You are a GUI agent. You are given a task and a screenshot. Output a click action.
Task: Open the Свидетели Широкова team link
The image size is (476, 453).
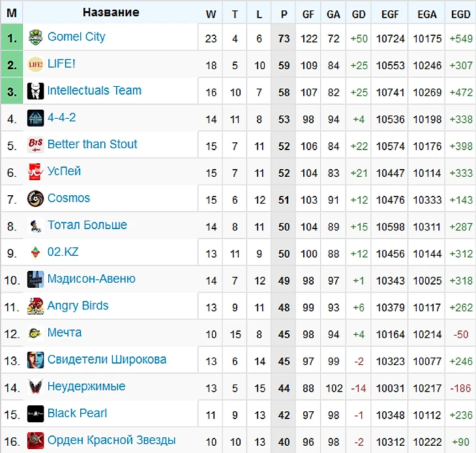(106, 360)
